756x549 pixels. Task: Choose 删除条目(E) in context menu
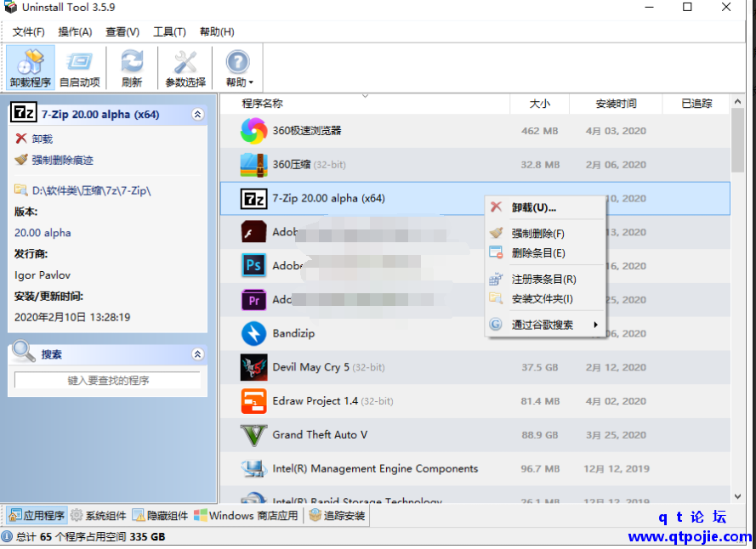[545, 253]
